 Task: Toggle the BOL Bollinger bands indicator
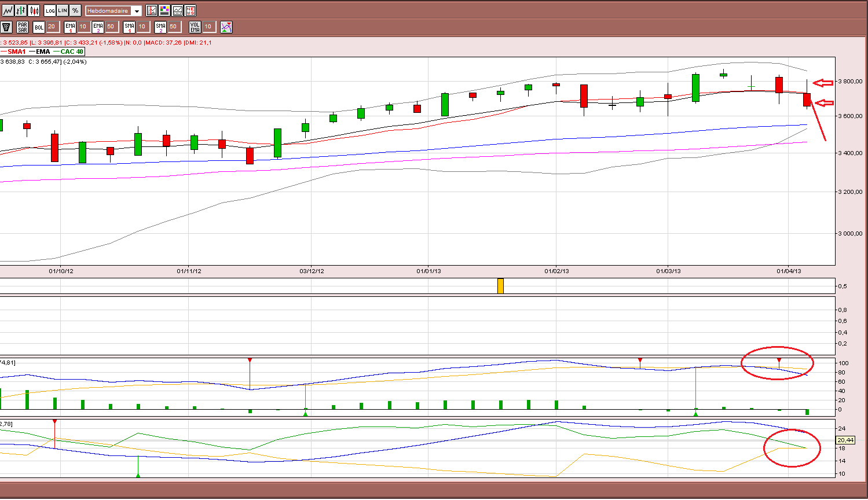tap(39, 27)
